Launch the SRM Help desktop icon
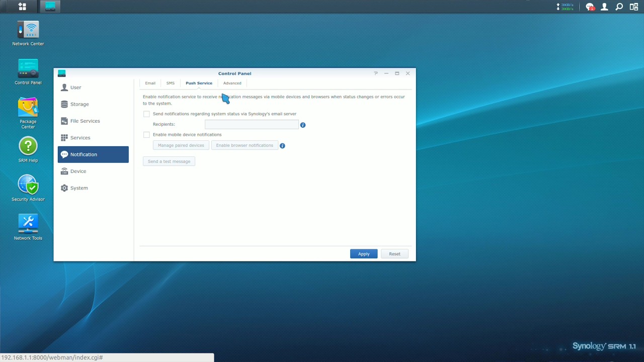The width and height of the screenshot is (644, 362). click(28, 146)
